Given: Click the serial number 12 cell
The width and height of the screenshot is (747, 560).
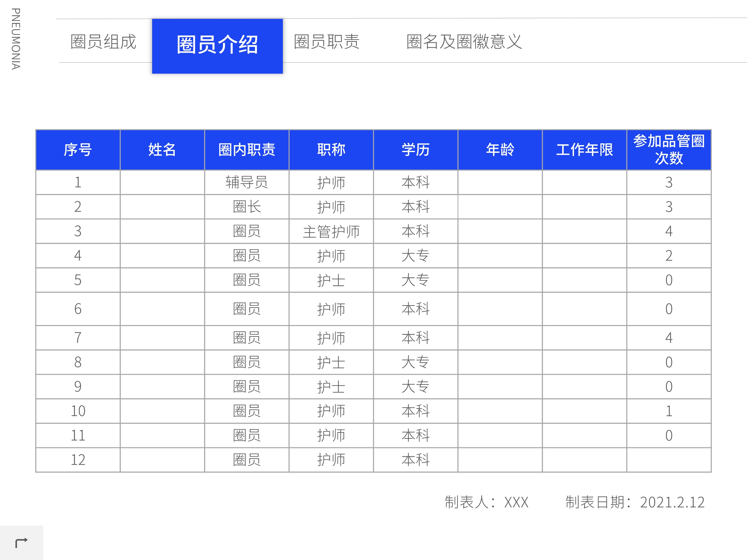Looking at the screenshot, I should tap(78, 460).
